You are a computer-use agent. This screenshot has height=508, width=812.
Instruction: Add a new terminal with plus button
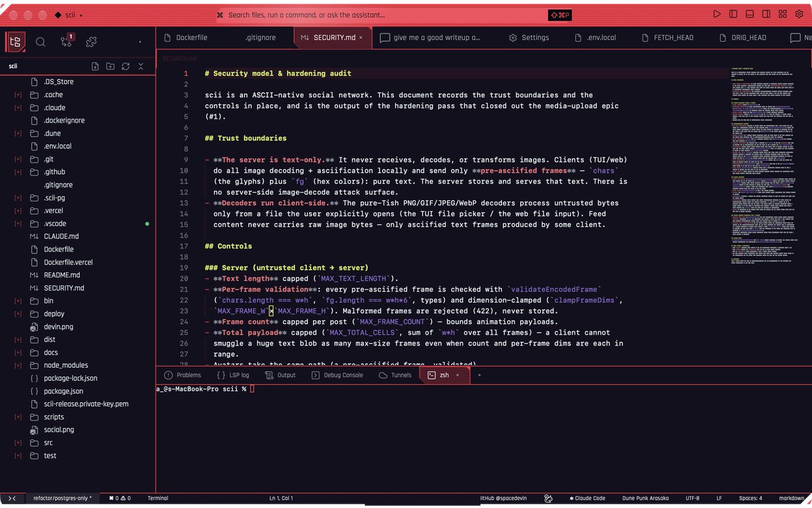(480, 375)
